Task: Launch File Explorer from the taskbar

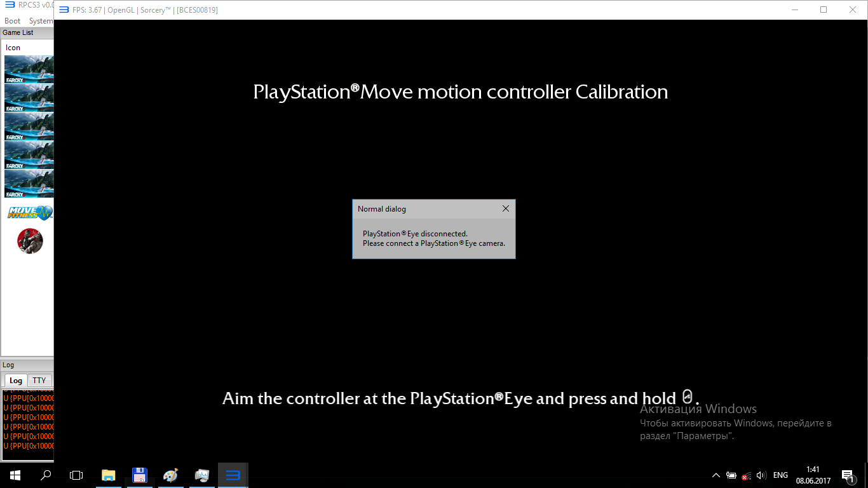Action: point(109,475)
